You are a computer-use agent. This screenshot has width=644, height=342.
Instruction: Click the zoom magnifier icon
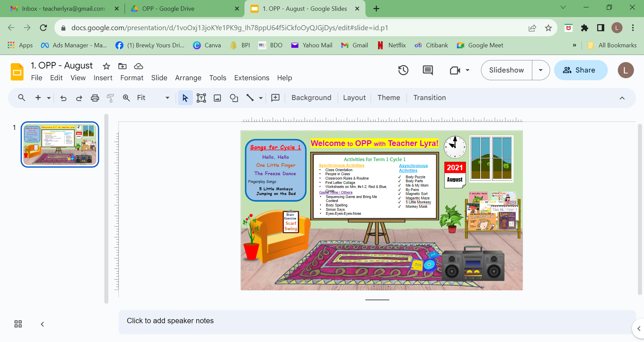pos(126,98)
